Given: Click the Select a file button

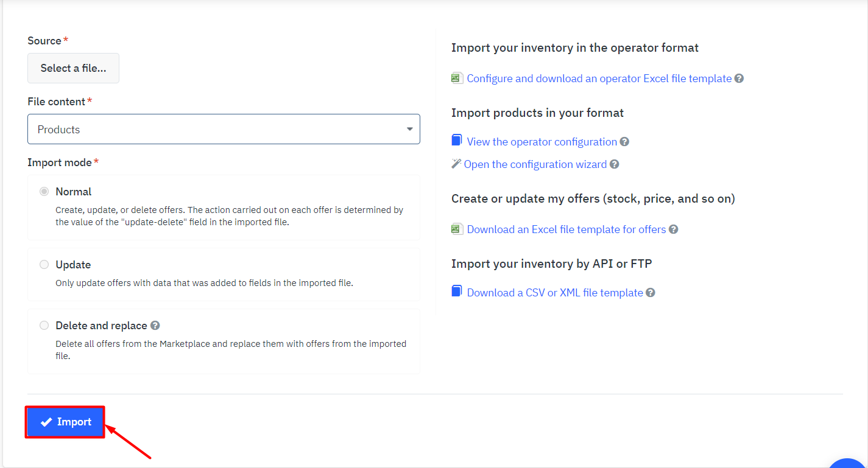Looking at the screenshot, I should pos(73,68).
